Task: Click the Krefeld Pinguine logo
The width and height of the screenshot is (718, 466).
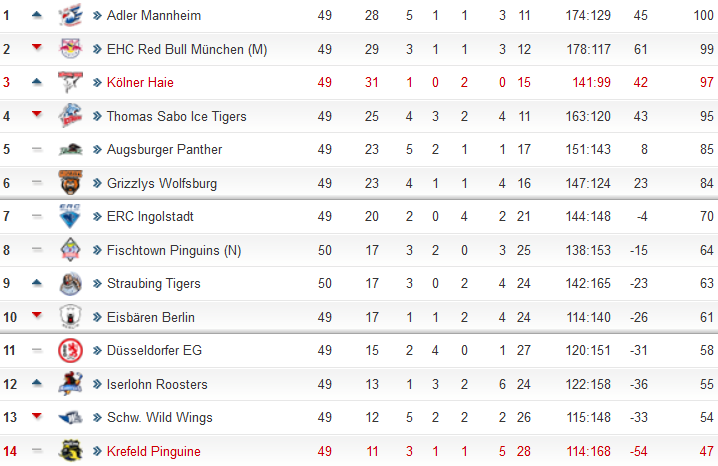Action: click(71, 451)
